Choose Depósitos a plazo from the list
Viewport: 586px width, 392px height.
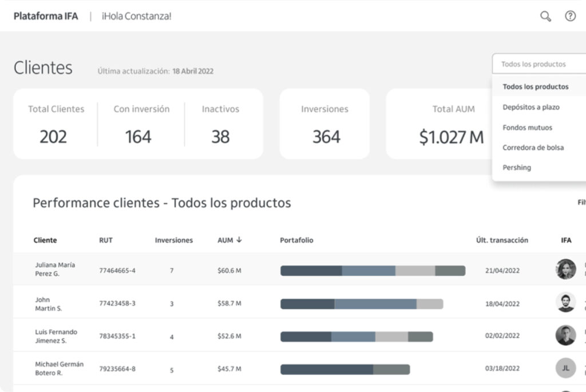tap(531, 107)
